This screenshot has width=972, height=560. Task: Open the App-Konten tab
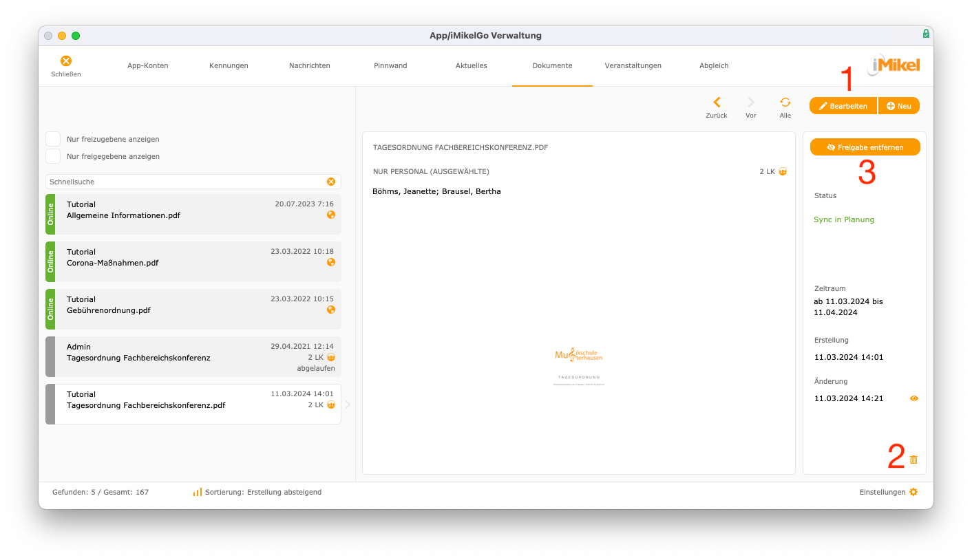[148, 66]
